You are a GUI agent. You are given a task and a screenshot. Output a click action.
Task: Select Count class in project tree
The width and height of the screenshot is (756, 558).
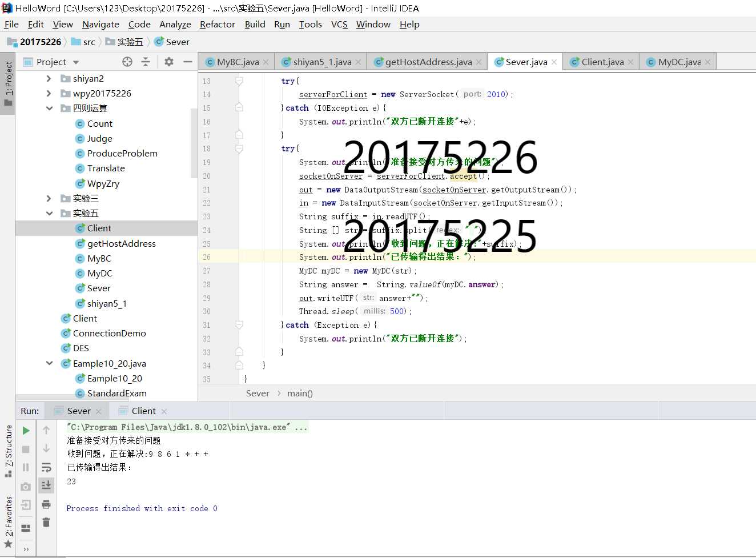click(x=99, y=123)
